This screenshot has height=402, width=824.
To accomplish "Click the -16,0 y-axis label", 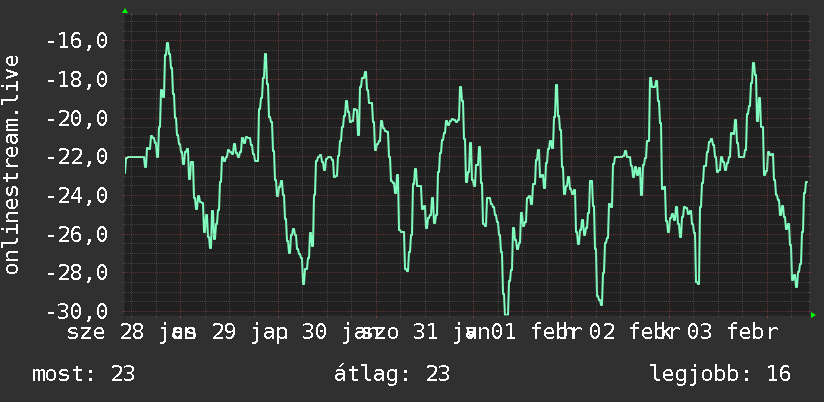I will click(77, 41).
